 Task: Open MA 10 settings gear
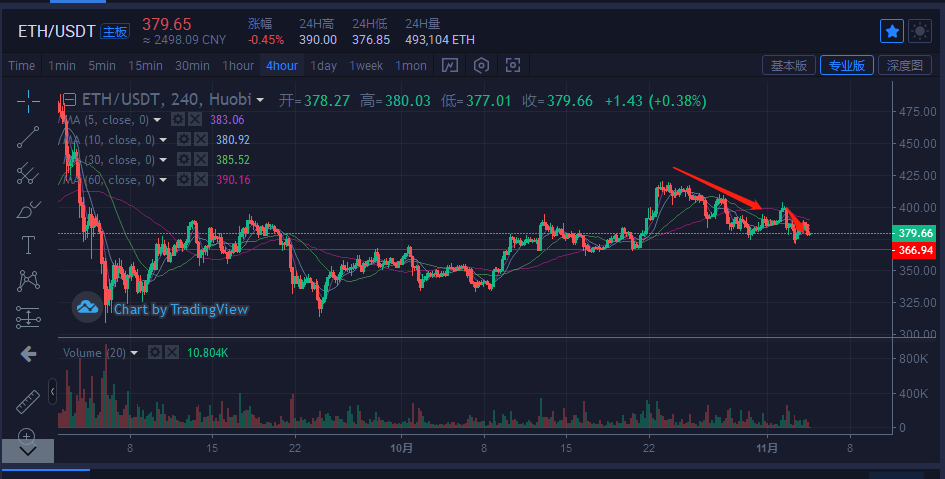point(184,139)
